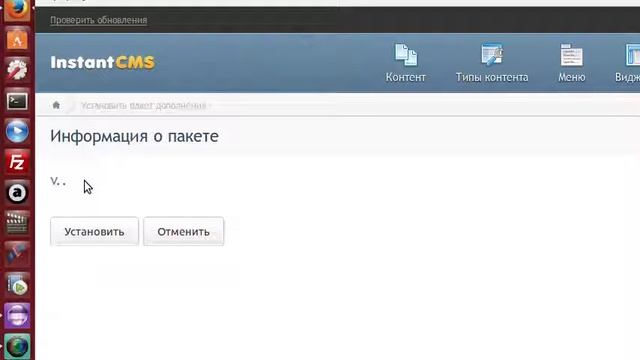Open the partially visible Виджеты menu item

[627, 64]
